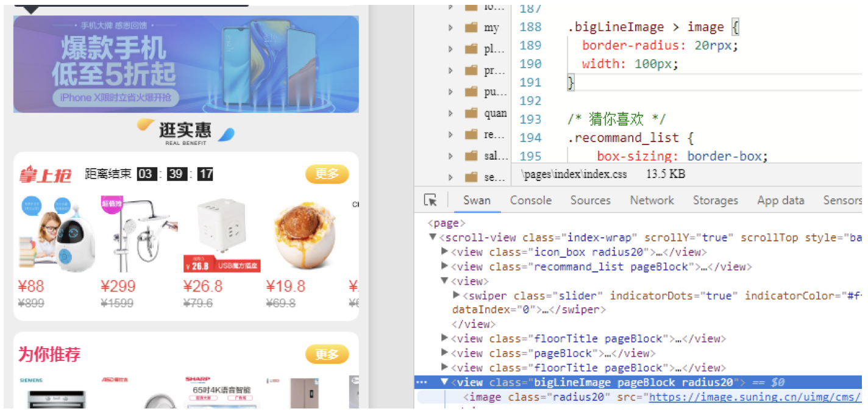868x417 pixels.
Task: Collapse the bigLineImage pageBlock view node
Action: coord(444,382)
